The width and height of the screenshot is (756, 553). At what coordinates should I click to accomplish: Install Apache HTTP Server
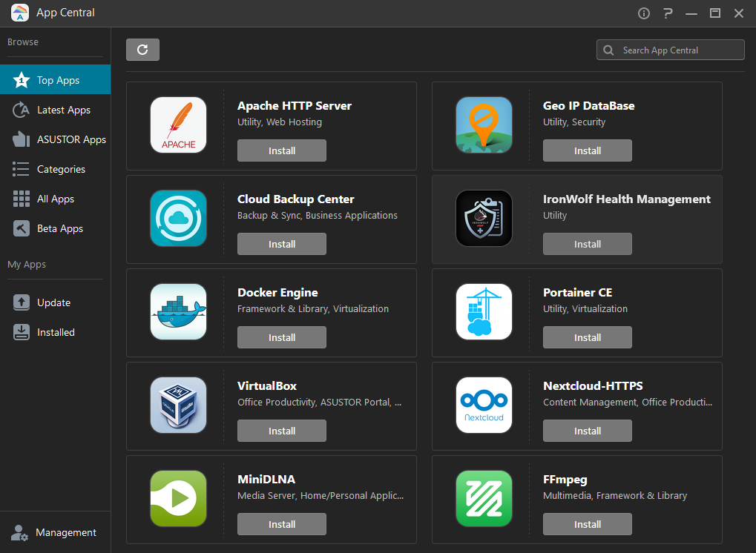coord(282,150)
